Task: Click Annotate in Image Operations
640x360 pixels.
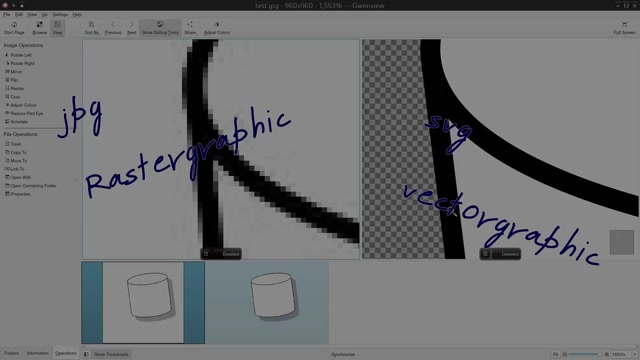Action: (x=16, y=122)
